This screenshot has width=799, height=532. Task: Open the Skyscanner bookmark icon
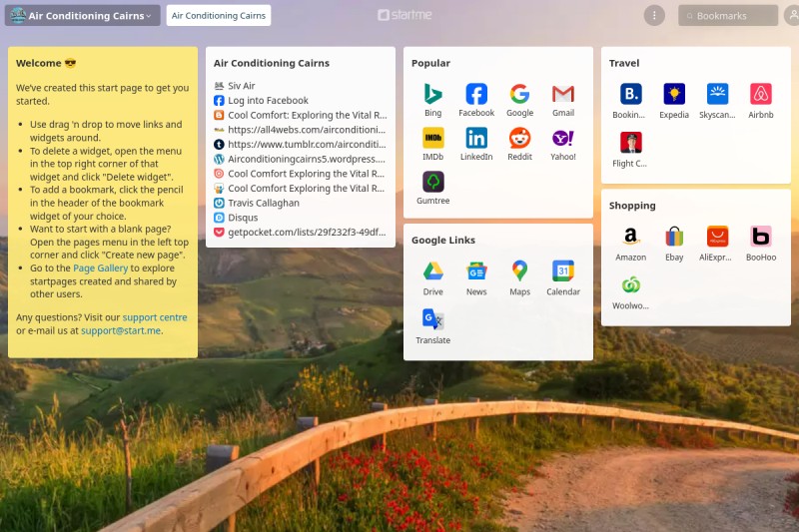coord(717,94)
